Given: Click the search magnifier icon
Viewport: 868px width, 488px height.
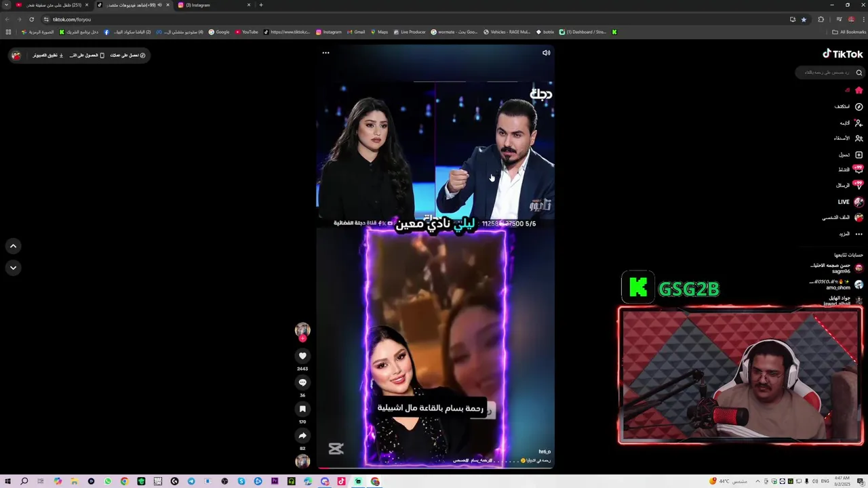Looking at the screenshot, I should tap(859, 73).
